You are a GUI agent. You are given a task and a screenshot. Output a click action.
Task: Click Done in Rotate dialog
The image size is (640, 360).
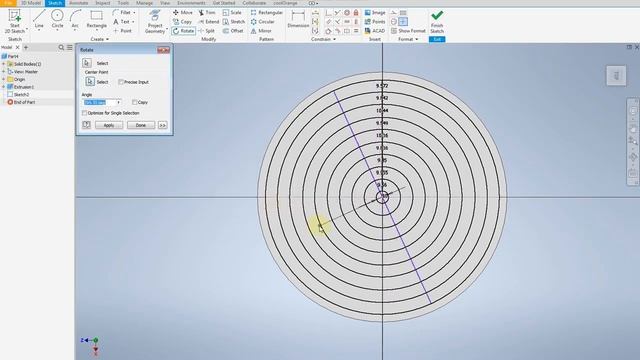pos(141,125)
